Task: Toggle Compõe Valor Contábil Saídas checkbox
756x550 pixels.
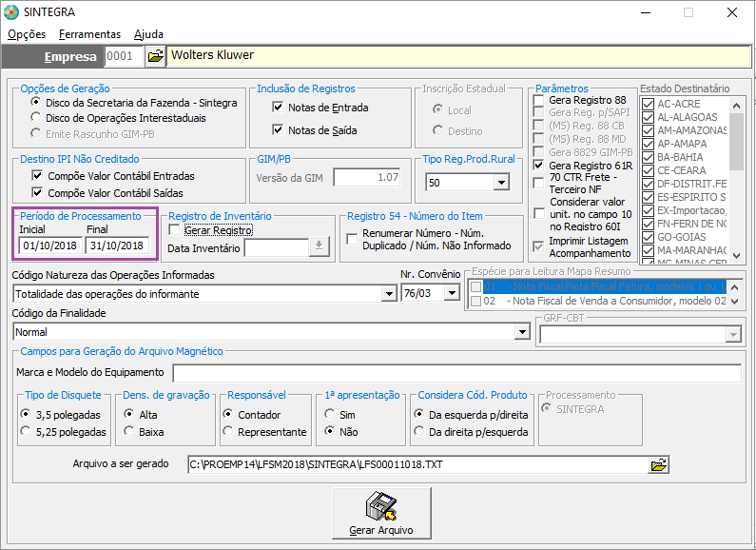Action: [37, 193]
